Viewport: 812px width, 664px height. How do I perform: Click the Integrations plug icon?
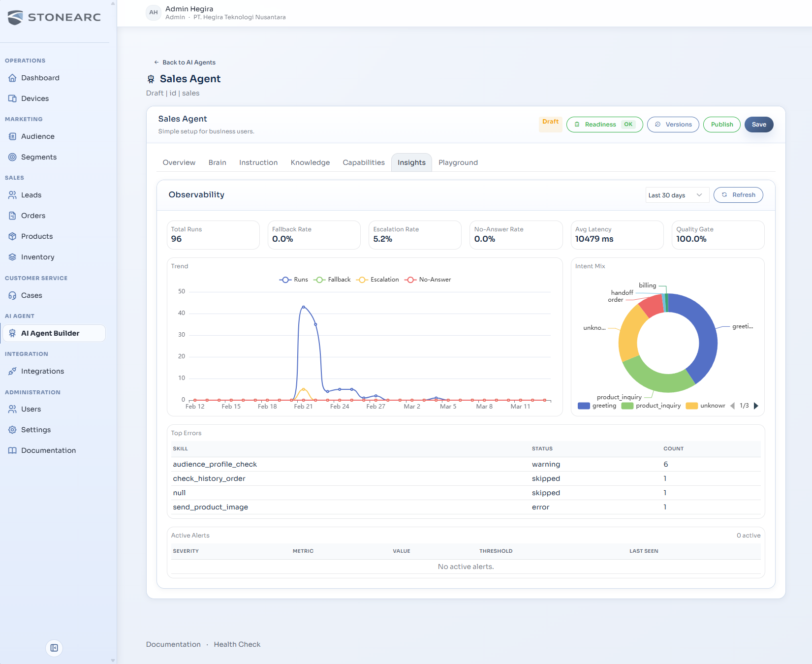[12, 371]
